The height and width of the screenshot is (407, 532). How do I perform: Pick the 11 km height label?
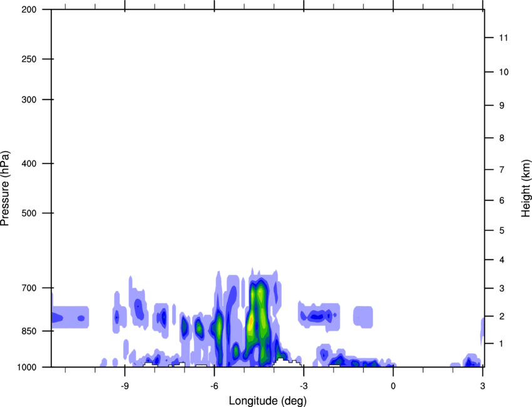click(504, 38)
